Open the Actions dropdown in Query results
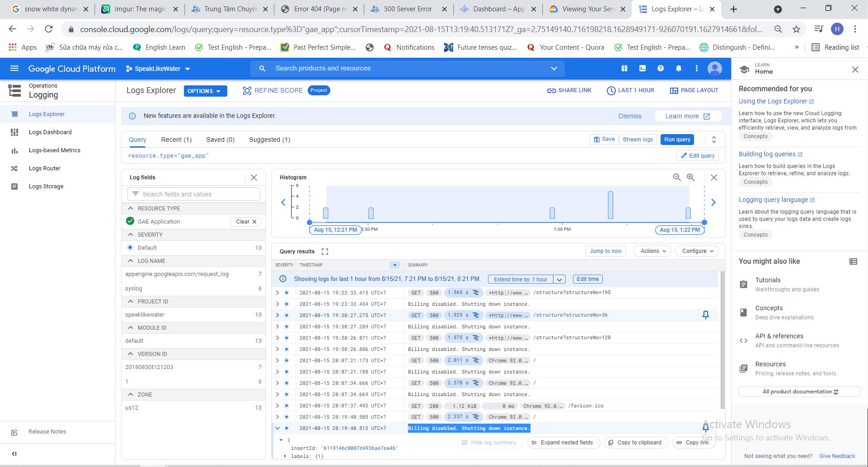The width and height of the screenshot is (868, 467). [653, 251]
